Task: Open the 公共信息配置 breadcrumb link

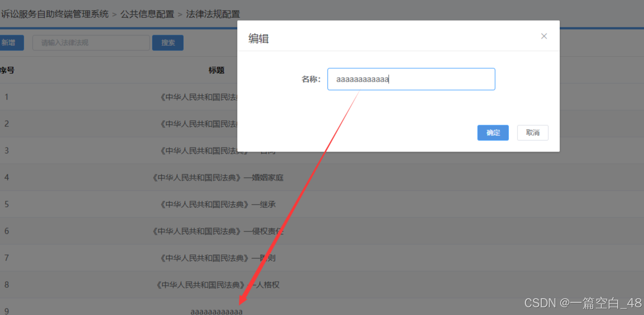Action: point(147,14)
